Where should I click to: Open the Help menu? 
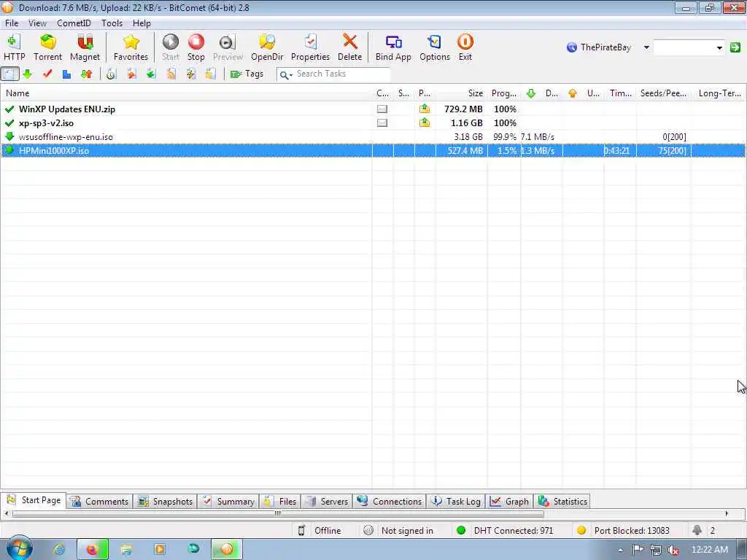142,23
